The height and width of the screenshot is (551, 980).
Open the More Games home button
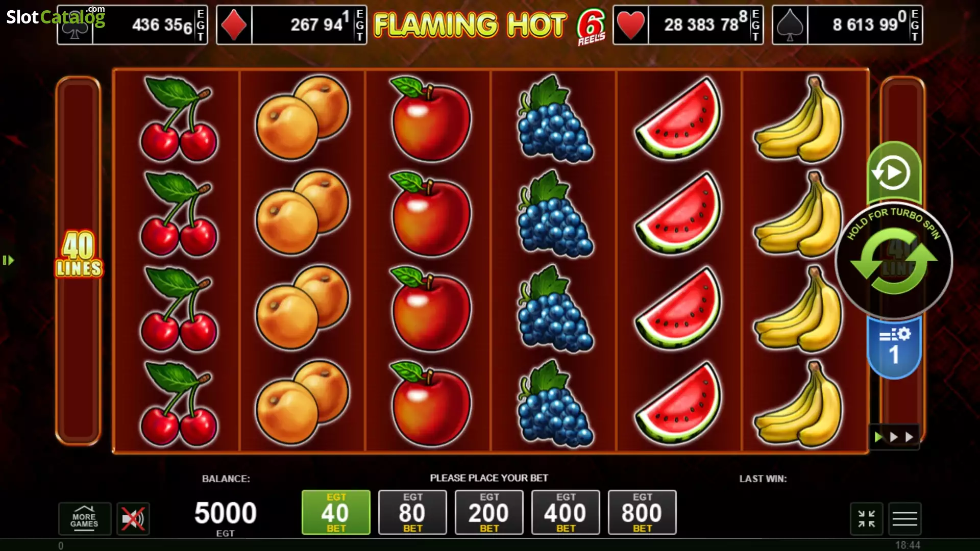[x=84, y=519]
